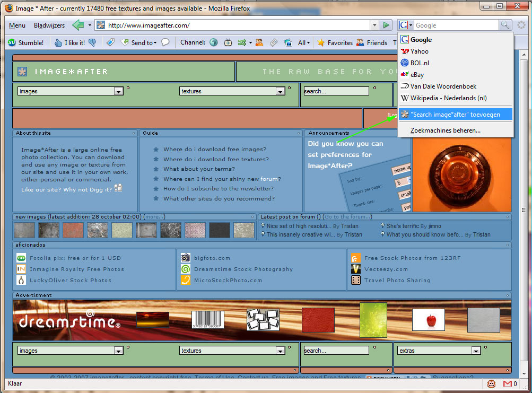Open the search engine selector G dropdown
The height and width of the screenshot is (393, 532).
click(406, 25)
